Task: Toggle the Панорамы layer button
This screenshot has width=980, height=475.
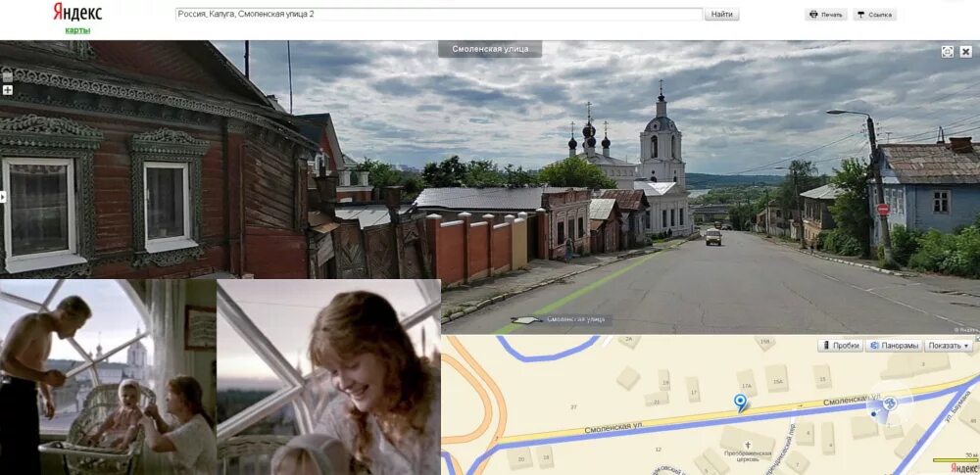Action: pos(895,346)
